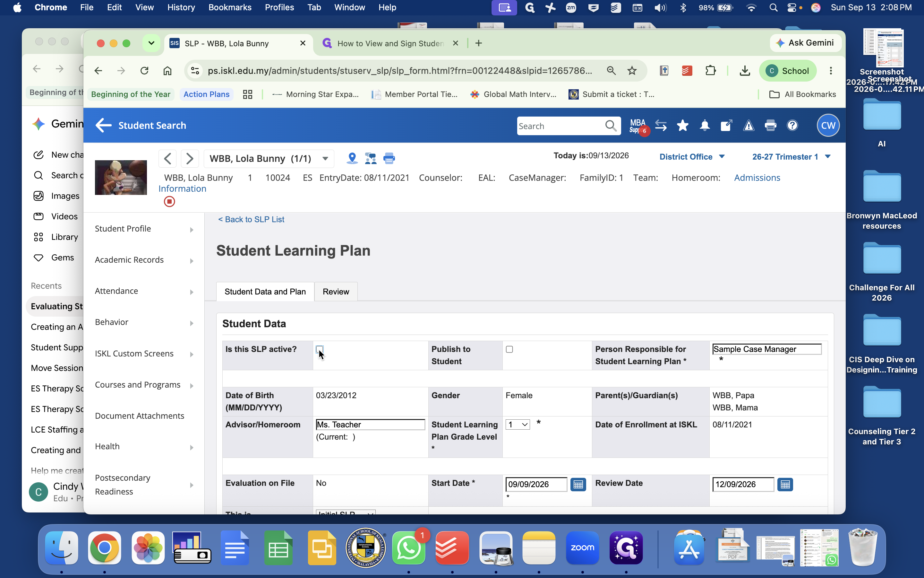Screen dimensions: 924x578
Task: Click the Review Date input field
Action: tap(743, 484)
